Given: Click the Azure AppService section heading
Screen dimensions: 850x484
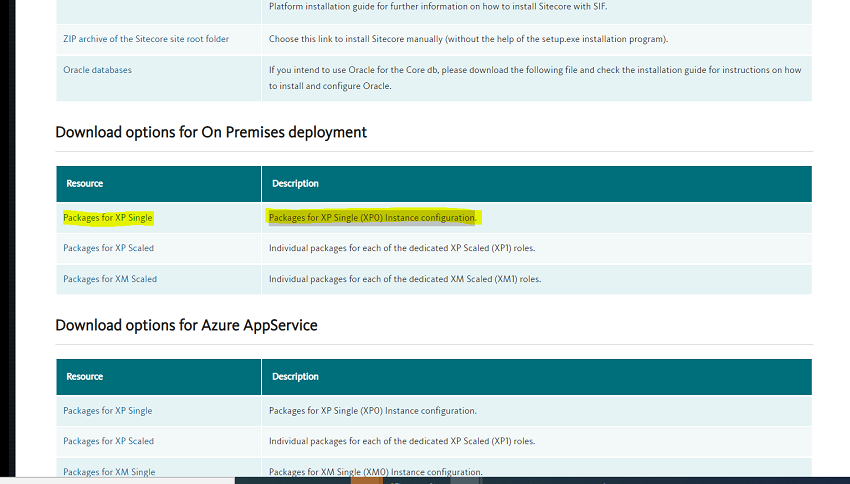Looking at the screenshot, I should click(186, 325).
